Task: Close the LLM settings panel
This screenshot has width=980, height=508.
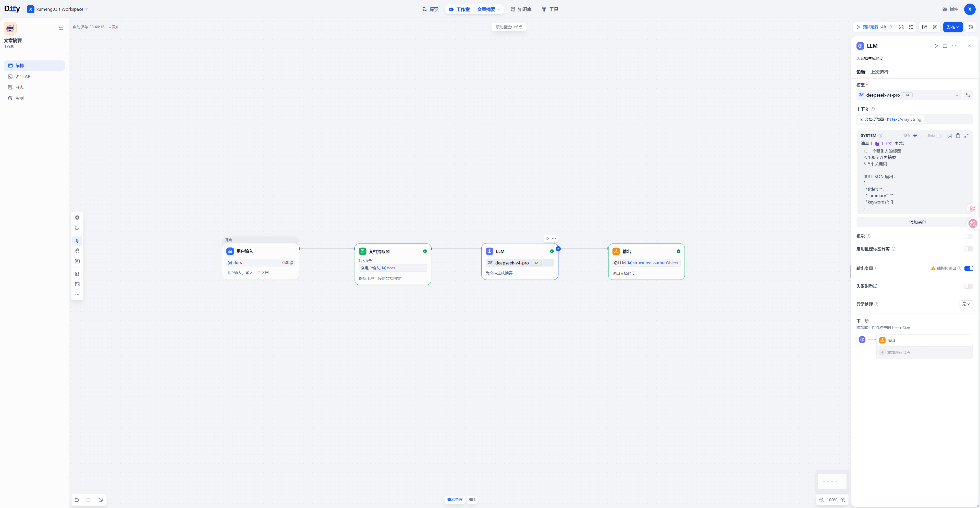Action: coord(969,46)
